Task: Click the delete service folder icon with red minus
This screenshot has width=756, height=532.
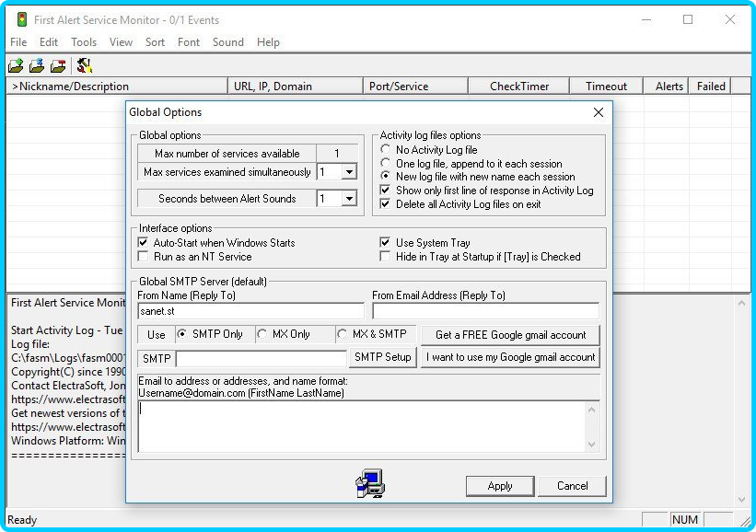Action: 58,65
